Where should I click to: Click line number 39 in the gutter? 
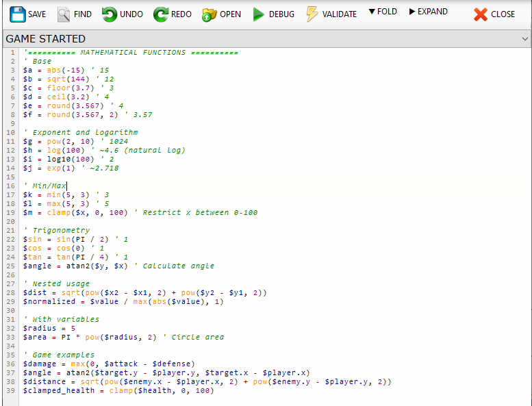tap(12, 390)
